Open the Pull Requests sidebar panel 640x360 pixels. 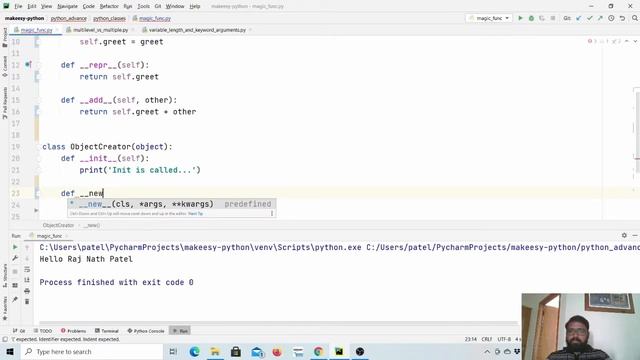(x=5, y=103)
